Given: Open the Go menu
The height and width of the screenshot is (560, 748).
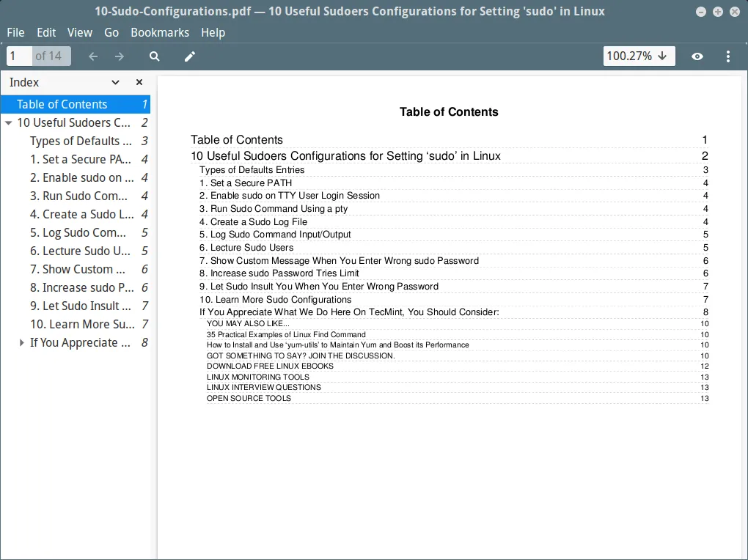Looking at the screenshot, I should click(x=111, y=32).
